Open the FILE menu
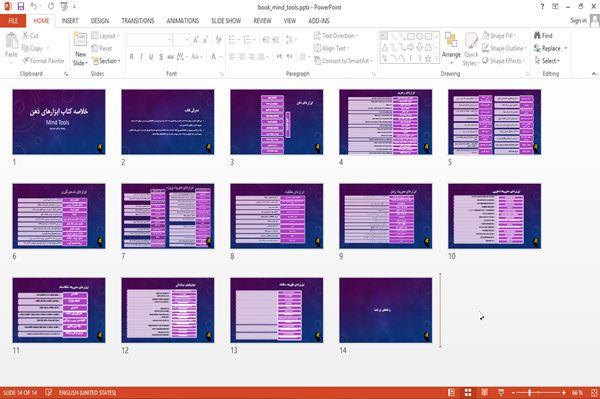Image resolution: width=600 pixels, height=399 pixels. click(13, 21)
